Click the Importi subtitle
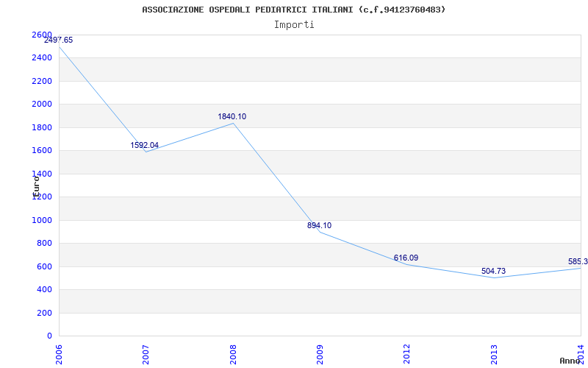588x368 pixels. (x=294, y=25)
